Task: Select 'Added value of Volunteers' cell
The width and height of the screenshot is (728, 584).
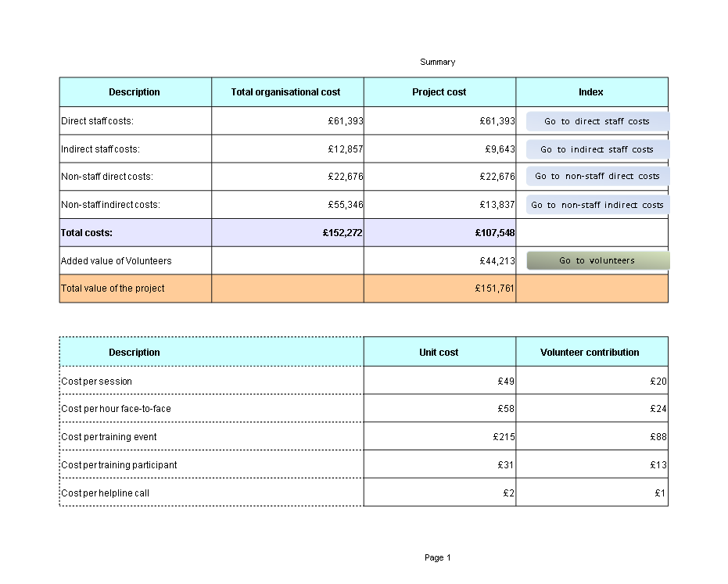Action: (135, 261)
